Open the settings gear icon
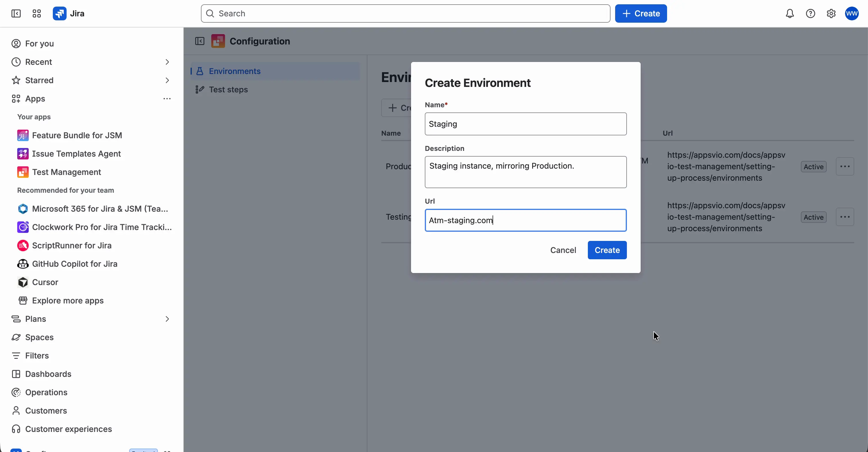The width and height of the screenshot is (868, 452). (831, 13)
